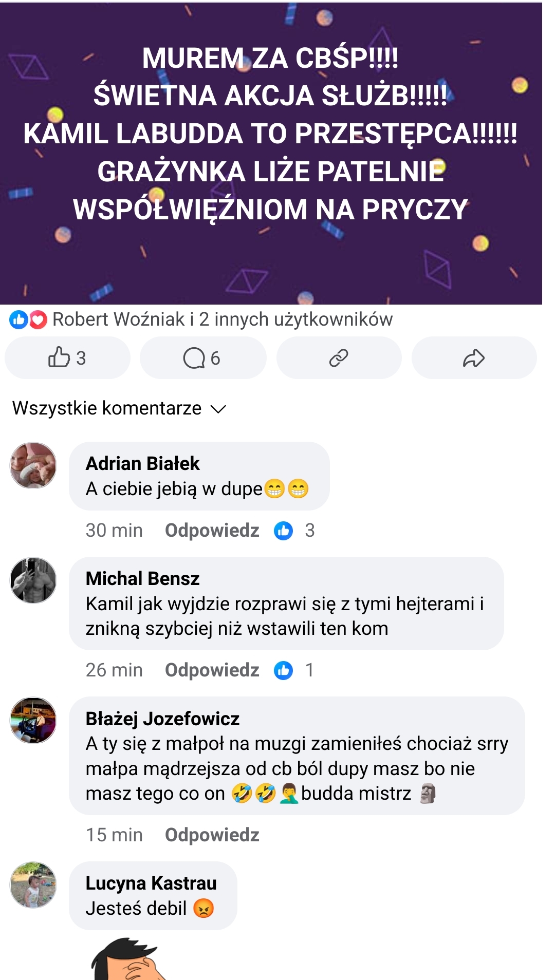Expand the Wszystkie komentarze sort dropdown
This screenshot has width=555, height=980.
tap(119, 408)
